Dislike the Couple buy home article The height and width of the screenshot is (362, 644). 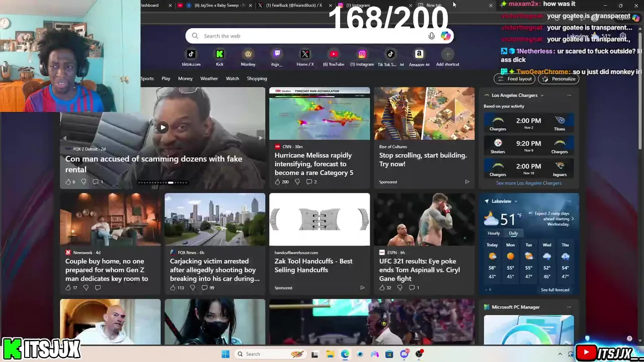[86, 288]
